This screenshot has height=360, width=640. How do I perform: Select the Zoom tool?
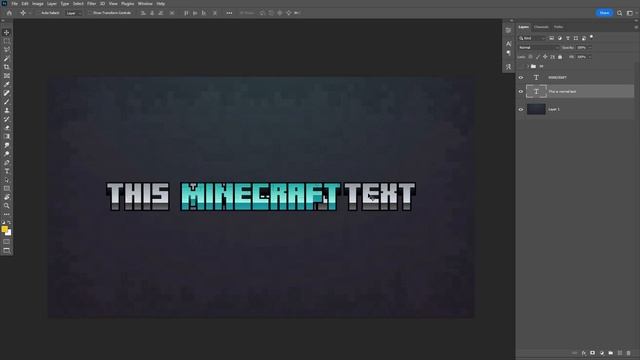pos(7,206)
